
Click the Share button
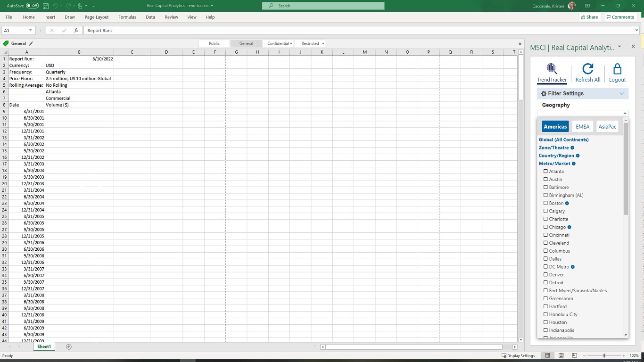coord(589,17)
